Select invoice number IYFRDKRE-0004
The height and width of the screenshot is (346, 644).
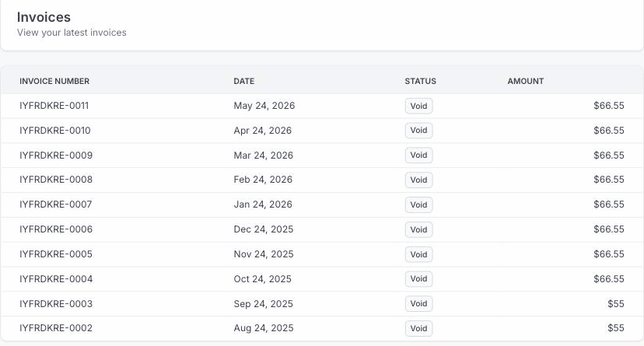[x=56, y=278]
